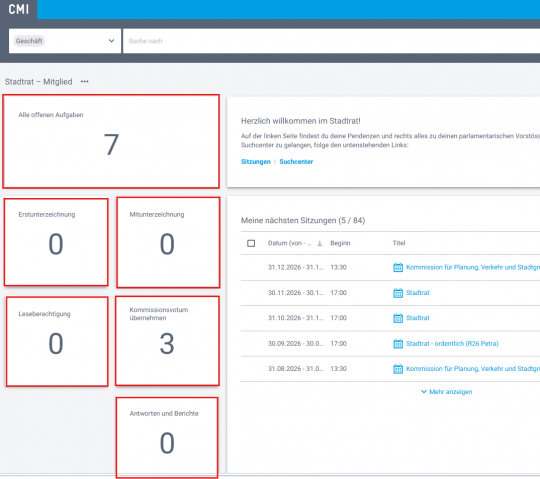Screen dimensions: 540x479
Task: Open the Leseberechtigung tile
Action: tap(57, 342)
